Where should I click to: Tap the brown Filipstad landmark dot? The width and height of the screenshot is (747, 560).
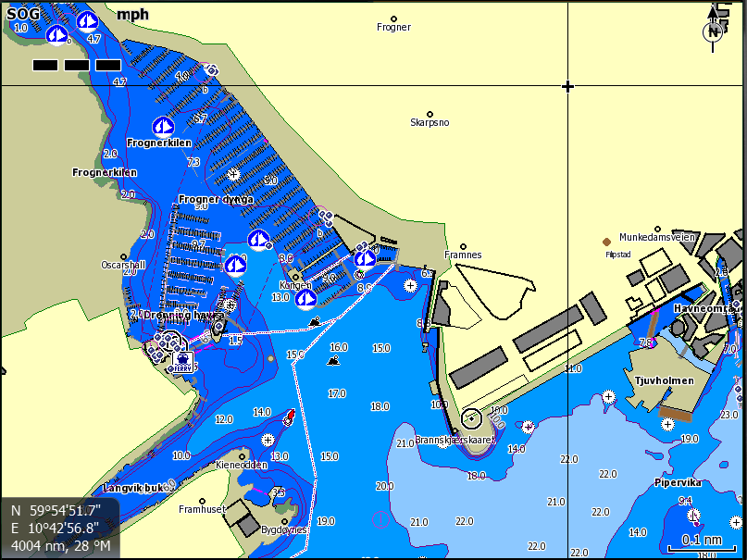point(607,242)
